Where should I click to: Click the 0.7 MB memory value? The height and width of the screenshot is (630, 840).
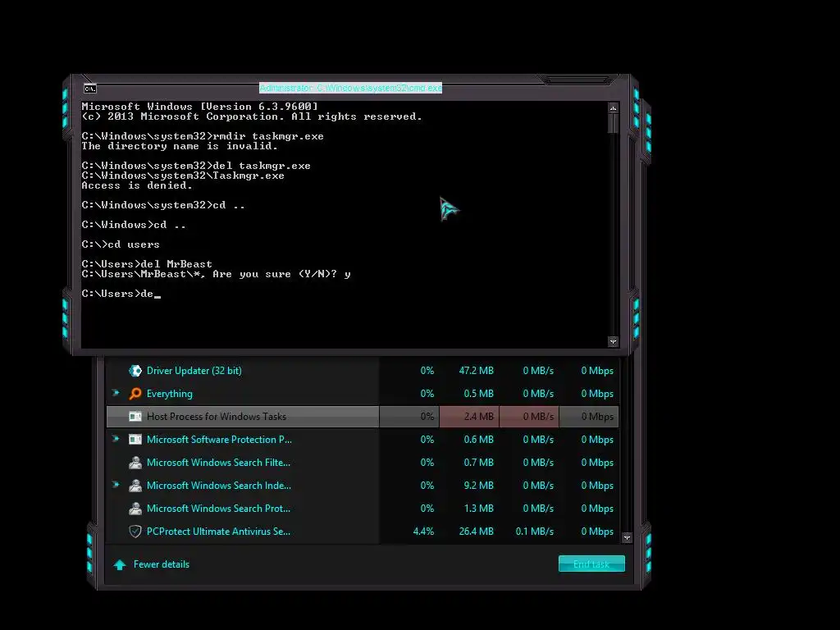pos(478,463)
